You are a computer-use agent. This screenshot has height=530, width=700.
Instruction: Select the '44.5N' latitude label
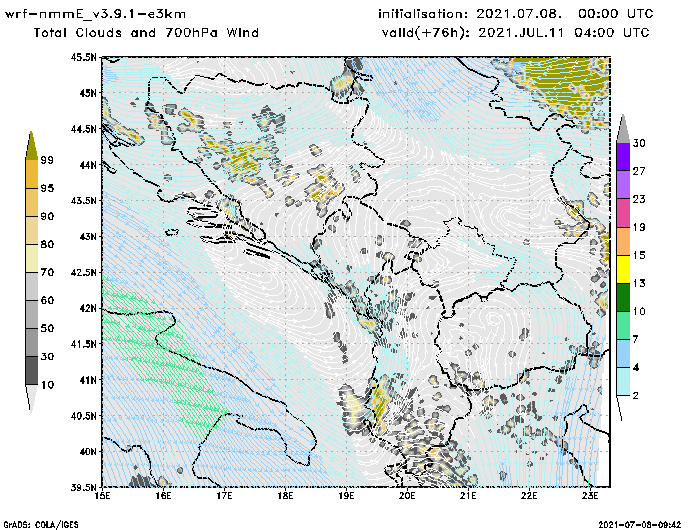tap(83, 129)
